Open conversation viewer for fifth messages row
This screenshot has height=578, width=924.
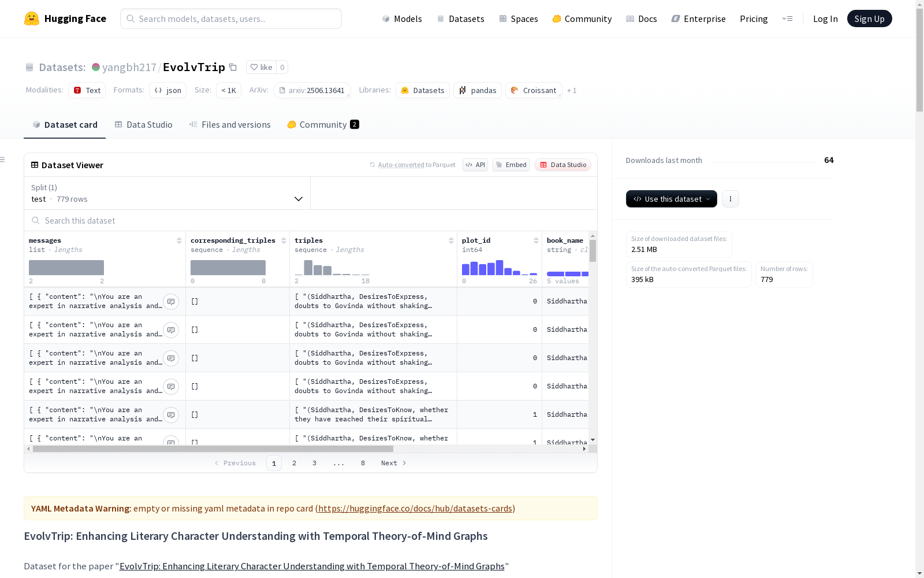click(171, 415)
